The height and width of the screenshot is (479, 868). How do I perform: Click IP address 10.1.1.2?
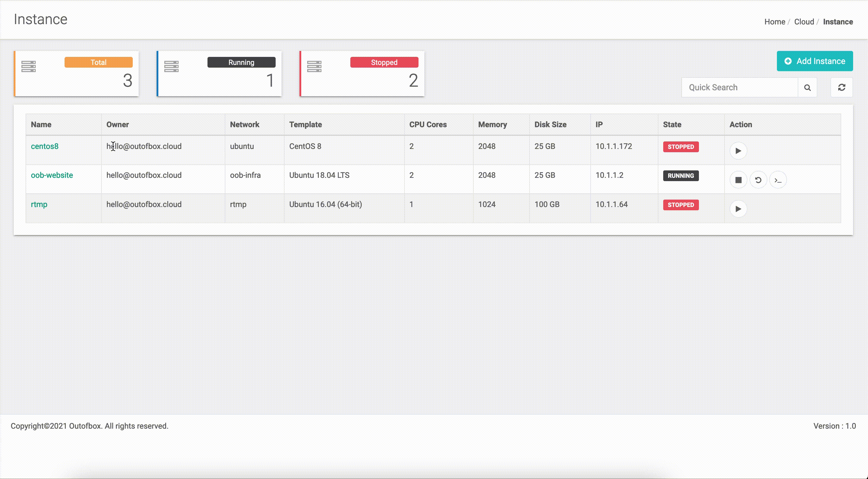(x=610, y=175)
